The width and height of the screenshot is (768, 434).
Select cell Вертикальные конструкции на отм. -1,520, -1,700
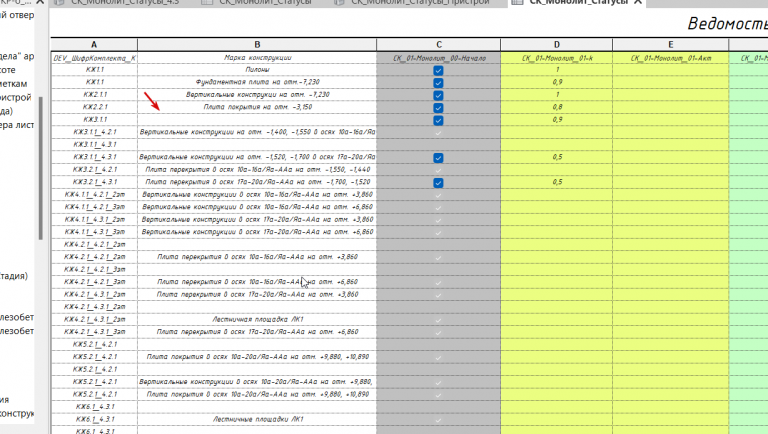point(257,157)
